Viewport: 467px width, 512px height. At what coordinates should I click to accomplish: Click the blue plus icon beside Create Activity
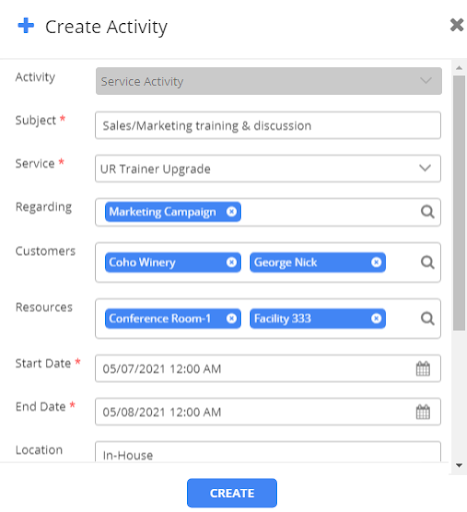pyautogui.click(x=26, y=26)
